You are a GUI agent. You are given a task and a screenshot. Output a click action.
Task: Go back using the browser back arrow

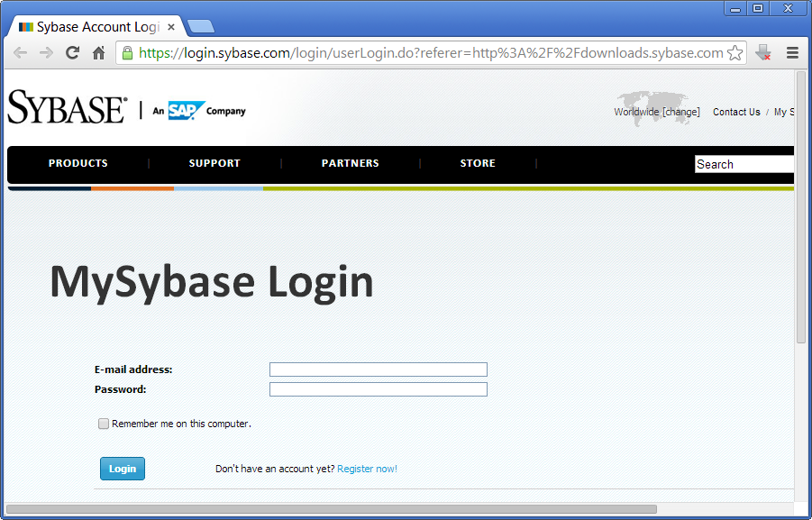click(20, 53)
